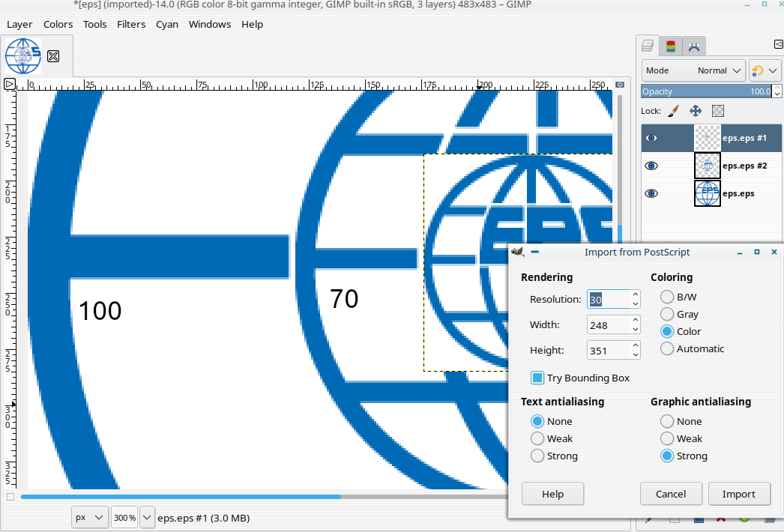
Task: Click the Wilber icon in the Import dialog title bar
Action: coord(517,252)
